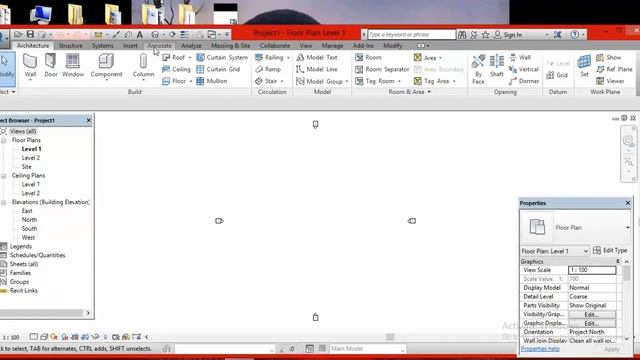Click Edit for Graphic Display options
Image resolution: width=640 pixels, height=360 pixels.
pyautogui.click(x=592, y=324)
